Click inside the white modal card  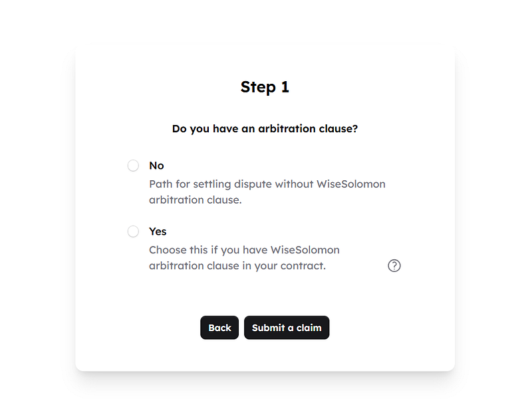(266, 293)
